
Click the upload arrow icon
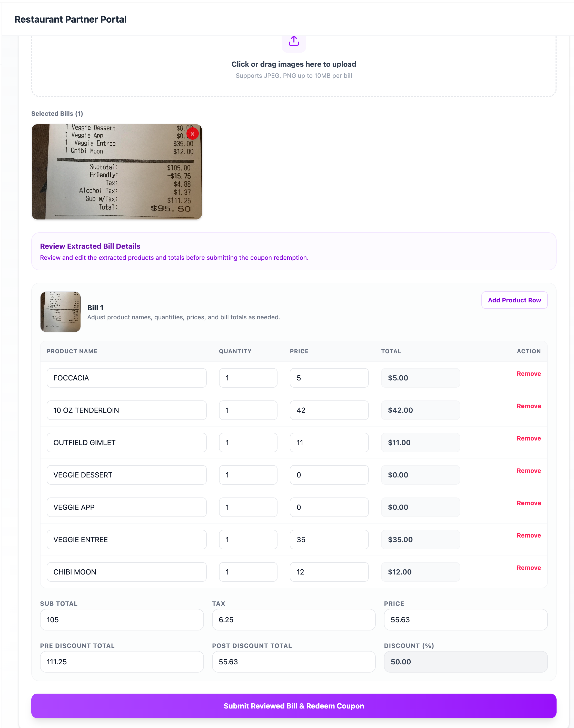pyautogui.click(x=294, y=41)
